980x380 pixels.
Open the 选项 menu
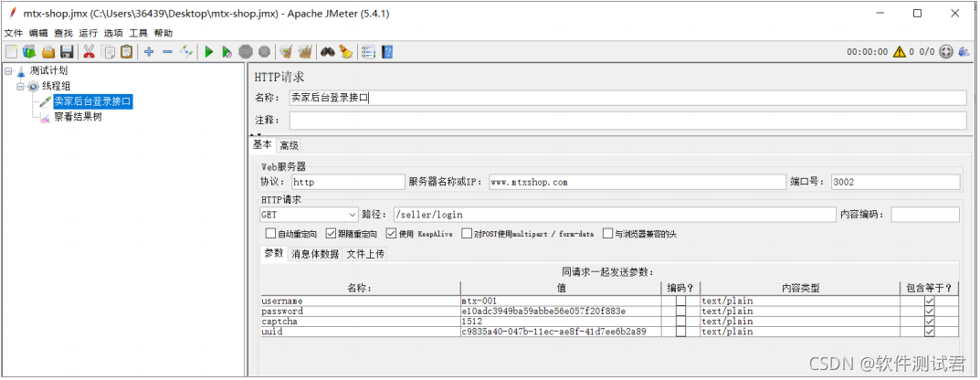pyautogui.click(x=113, y=33)
